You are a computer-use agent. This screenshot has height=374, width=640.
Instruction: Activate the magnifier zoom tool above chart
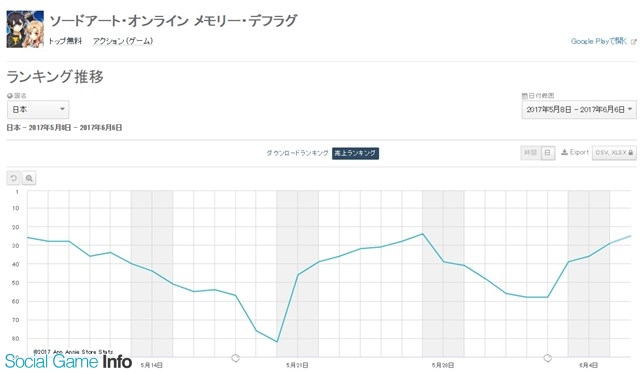[x=29, y=178]
